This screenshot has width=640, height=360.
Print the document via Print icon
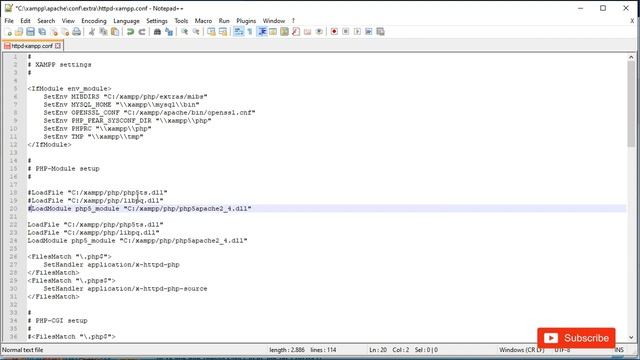click(76, 32)
